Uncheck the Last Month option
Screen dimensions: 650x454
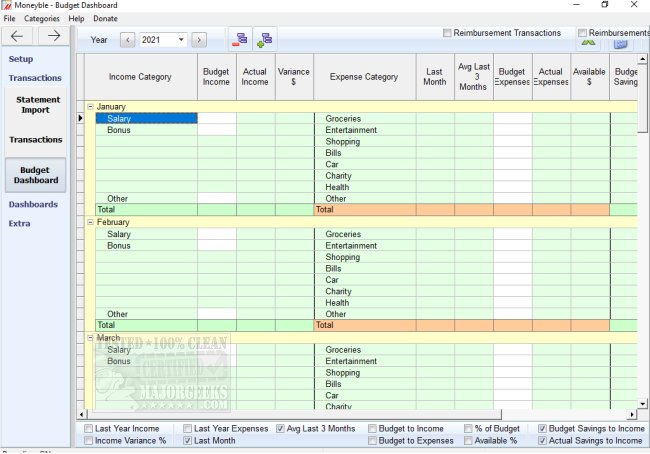pyautogui.click(x=187, y=440)
